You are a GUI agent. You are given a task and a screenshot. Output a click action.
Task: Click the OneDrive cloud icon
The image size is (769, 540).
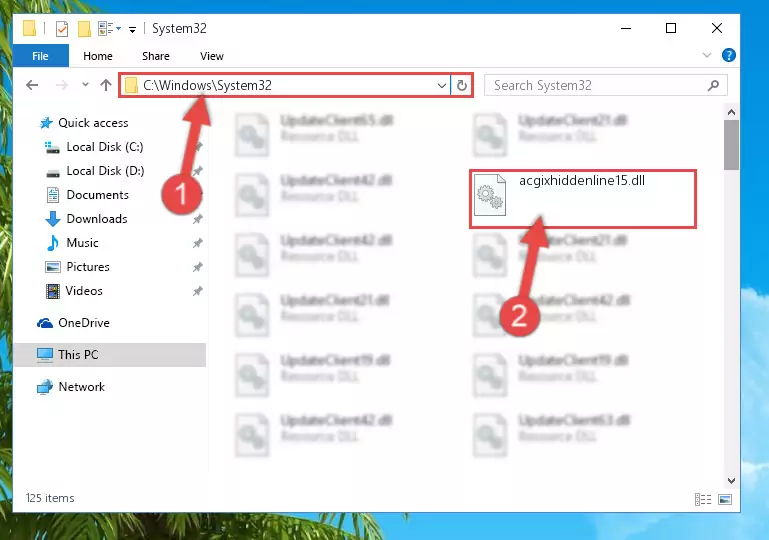click(x=45, y=323)
